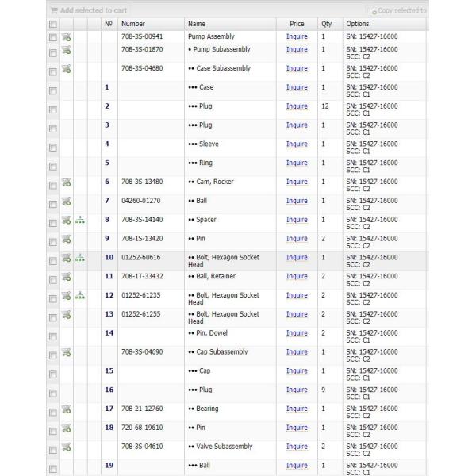
Task: Click the Name column header
Action: (197, 24)
